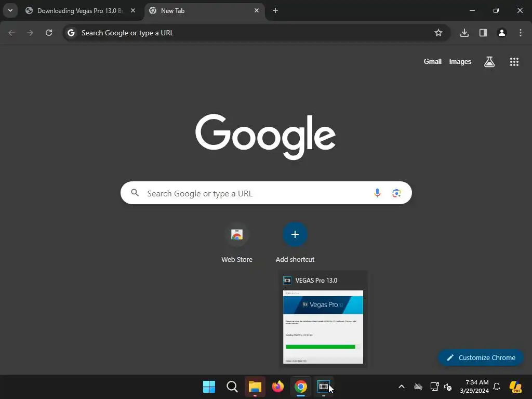Viewport: 532px width, 399px height.
Task: Click the Chrome taskbar icon
Action: pyautogui.click(x=301, y=387)
